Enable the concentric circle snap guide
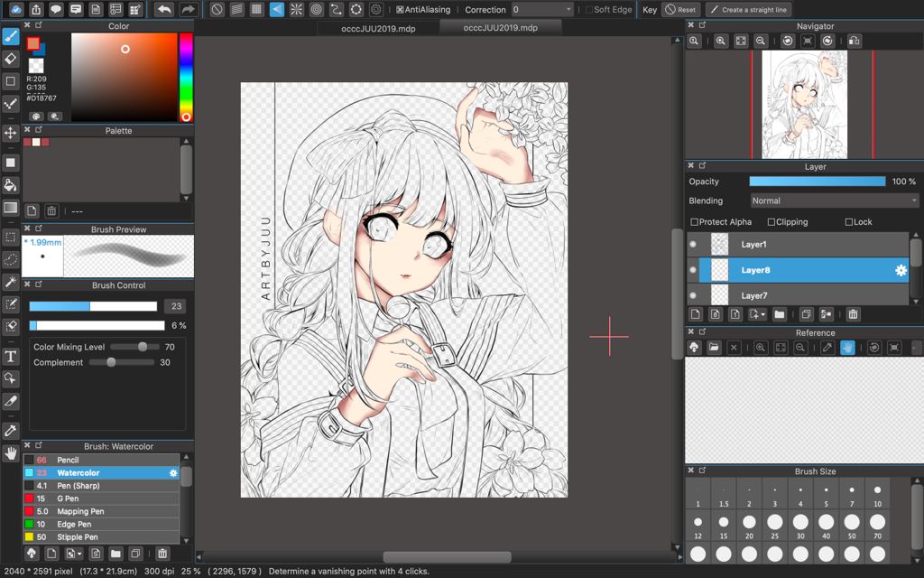The width and height of the screenshot is (924, 578). tap(317, 9)
